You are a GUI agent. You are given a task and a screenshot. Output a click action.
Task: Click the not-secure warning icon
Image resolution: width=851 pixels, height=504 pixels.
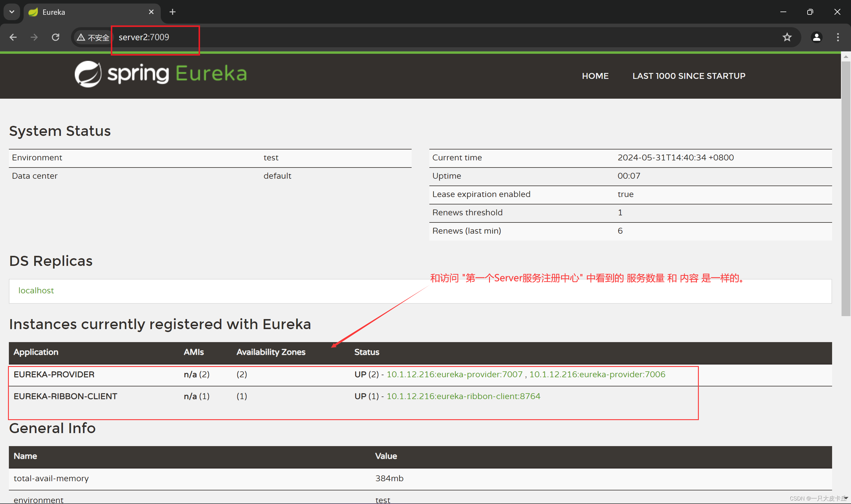coord(81,37)
